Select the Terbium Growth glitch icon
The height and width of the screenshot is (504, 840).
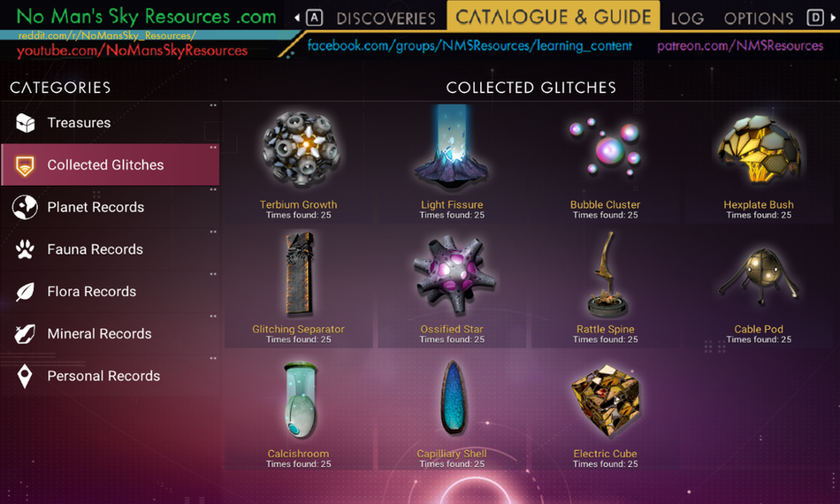[301, 149]
